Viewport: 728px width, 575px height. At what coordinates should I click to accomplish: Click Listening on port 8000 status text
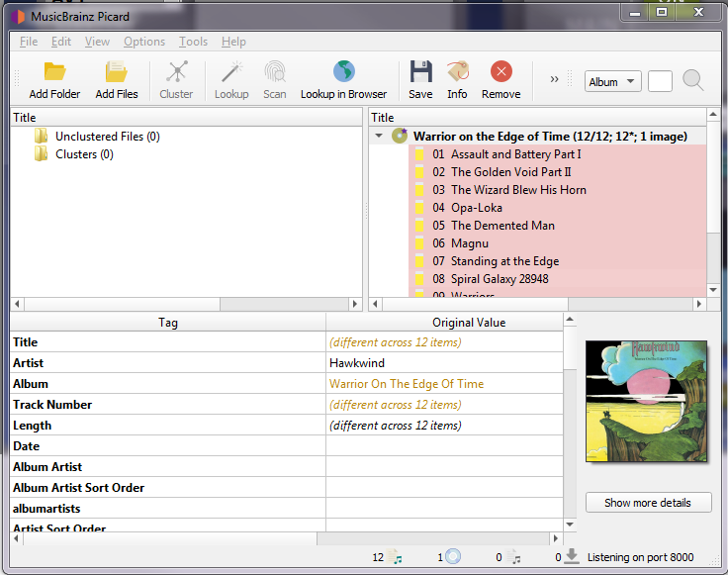tap(640, 557)
